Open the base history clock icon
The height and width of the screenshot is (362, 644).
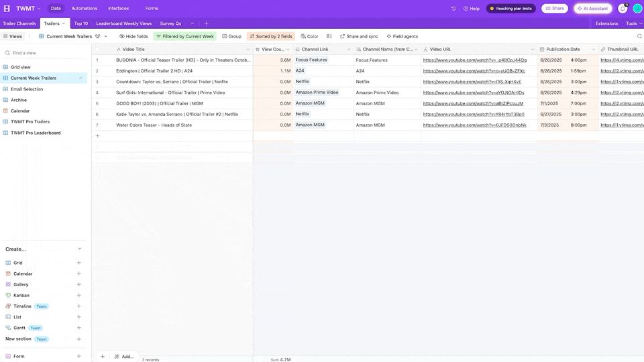point(453,8)
